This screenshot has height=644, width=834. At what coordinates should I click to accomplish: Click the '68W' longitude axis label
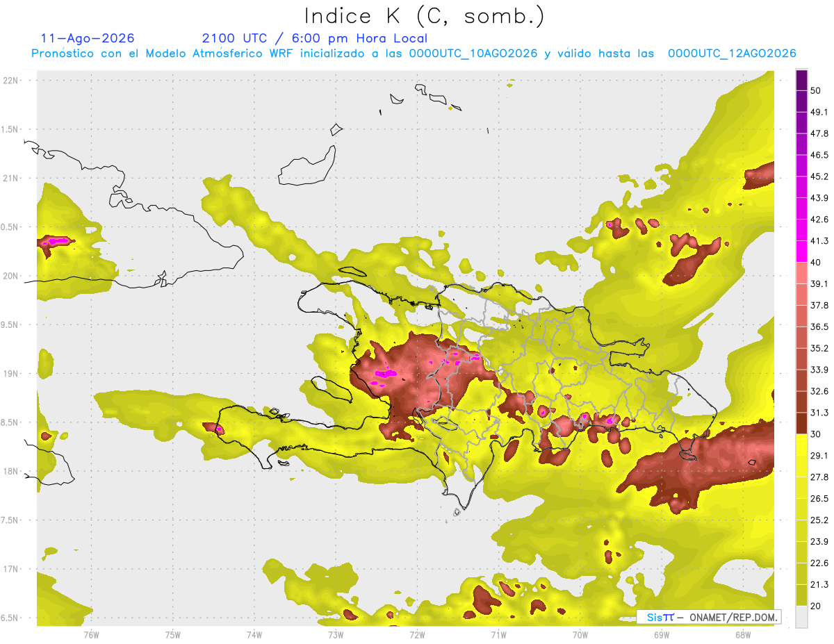(x=743, y=635)
